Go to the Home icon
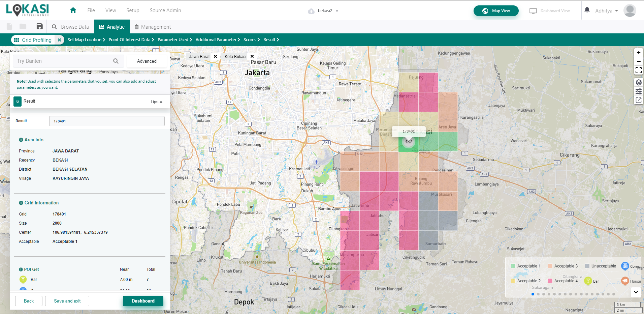 (73, 10)
